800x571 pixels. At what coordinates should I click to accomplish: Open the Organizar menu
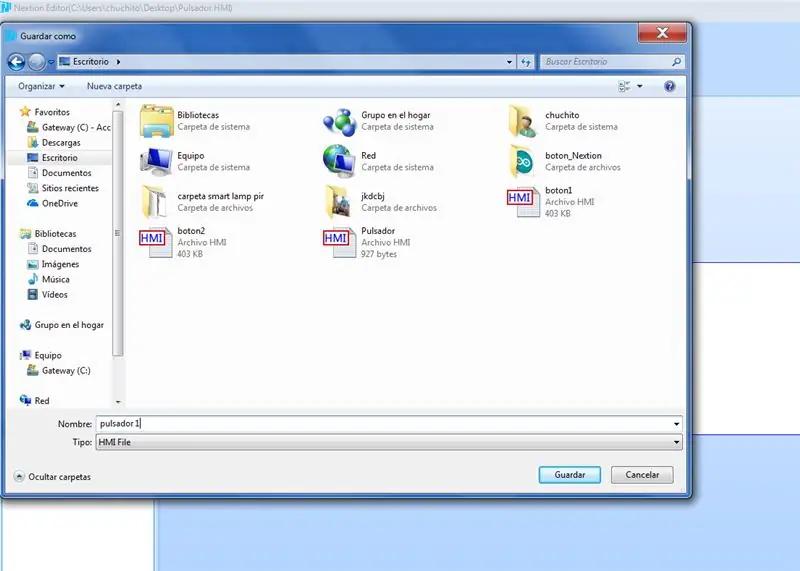[x=41, y=86]
